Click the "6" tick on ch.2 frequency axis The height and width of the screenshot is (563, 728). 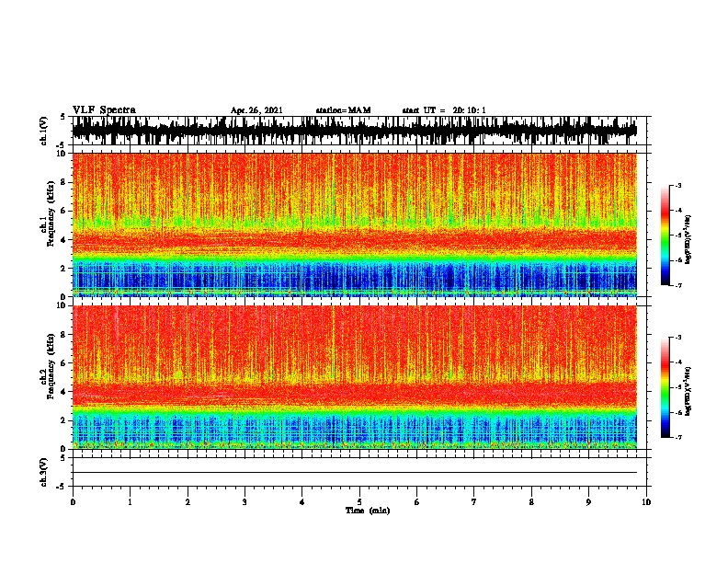click(64, 363)
